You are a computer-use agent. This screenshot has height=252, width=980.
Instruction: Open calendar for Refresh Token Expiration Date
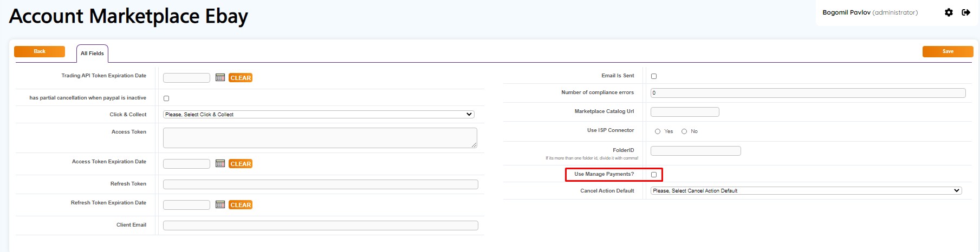[x=220, y=204]
